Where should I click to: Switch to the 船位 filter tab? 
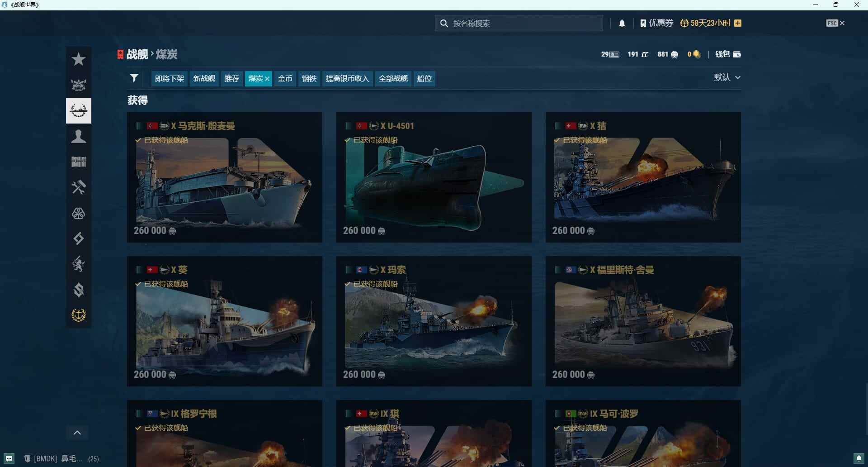425,79
